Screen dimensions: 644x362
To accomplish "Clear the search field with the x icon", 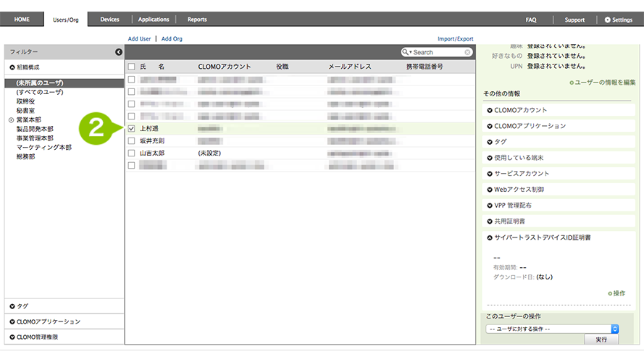I will coord(467,52).
